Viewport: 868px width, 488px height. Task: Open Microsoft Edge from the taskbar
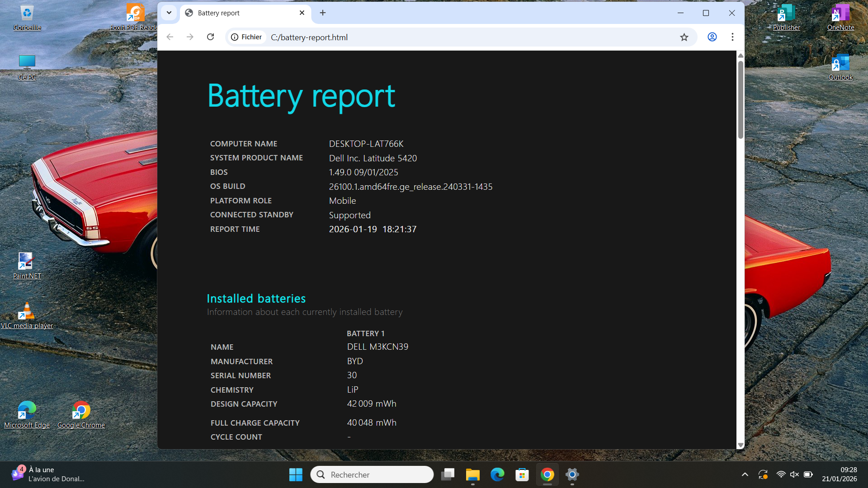pos(497,474)
